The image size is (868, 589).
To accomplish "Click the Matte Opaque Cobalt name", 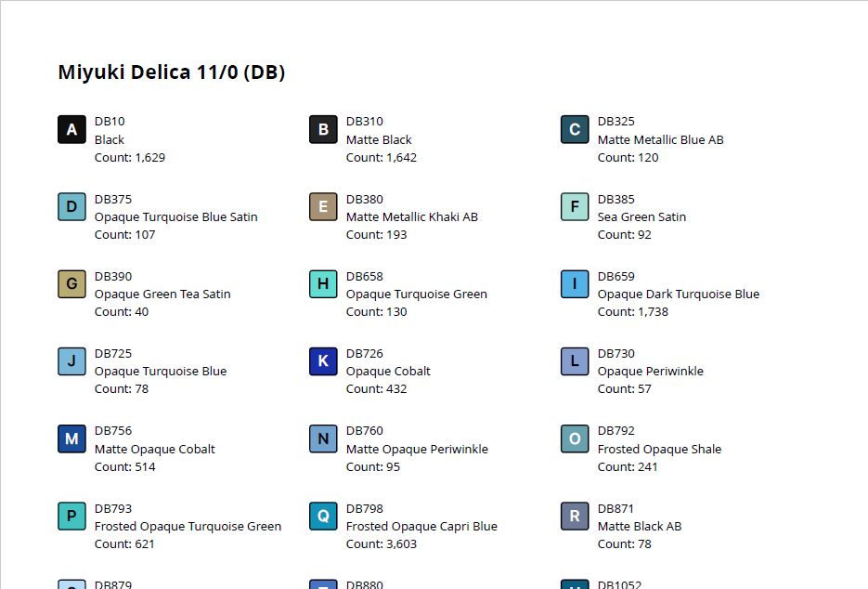I will click(155, 449).
